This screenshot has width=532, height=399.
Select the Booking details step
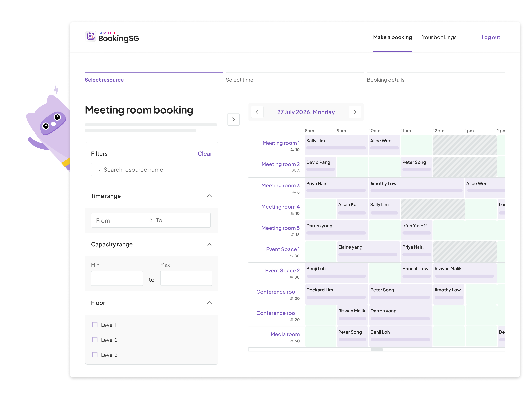click(x=385, y=80)
